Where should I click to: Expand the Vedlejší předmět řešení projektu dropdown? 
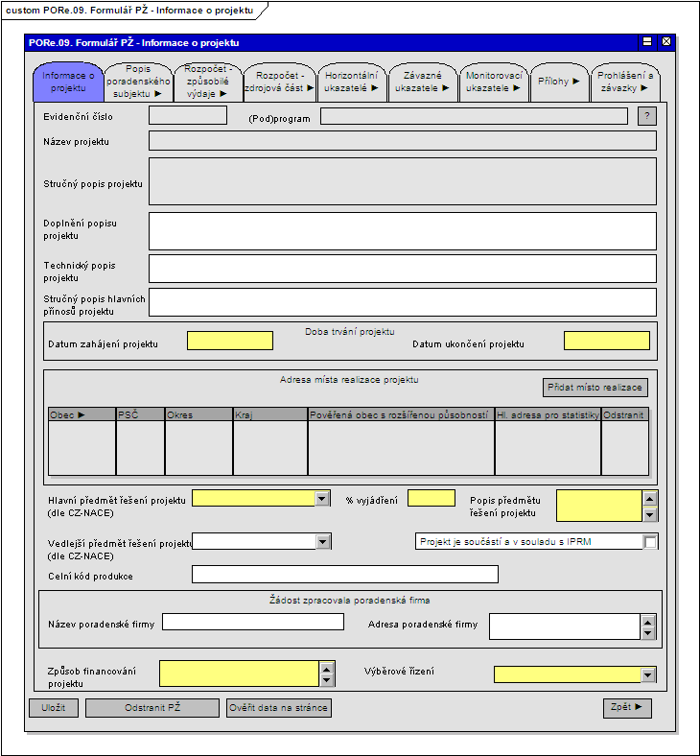tap(323, 542)
